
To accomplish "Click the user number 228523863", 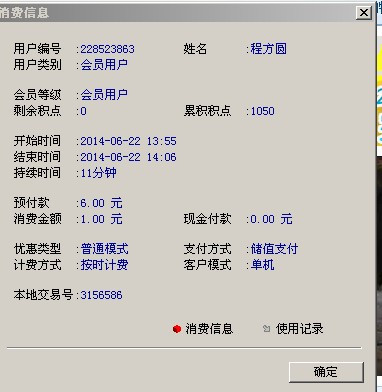I will tap(107, 49).
